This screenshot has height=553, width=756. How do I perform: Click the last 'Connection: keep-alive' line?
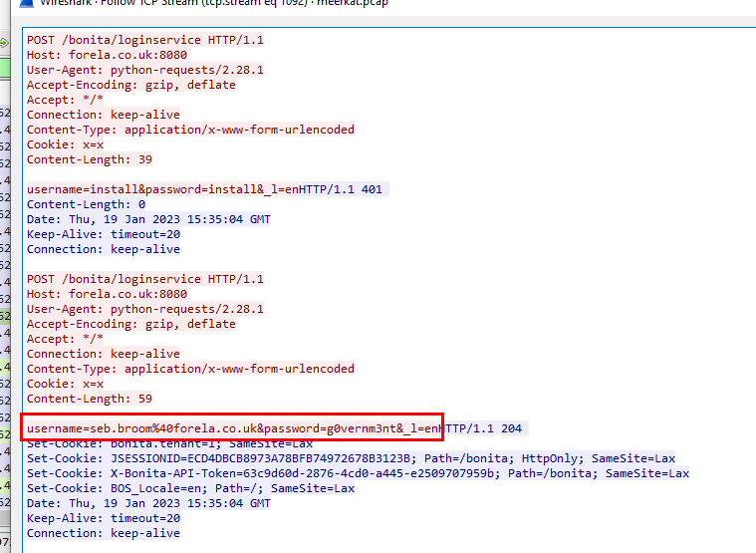point(104,533)
